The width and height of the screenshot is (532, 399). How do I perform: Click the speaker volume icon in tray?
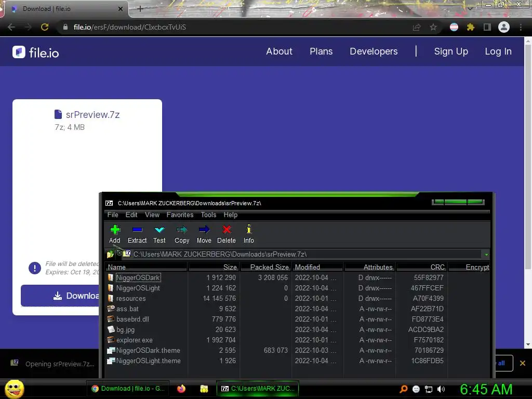[x=441, y=389]
